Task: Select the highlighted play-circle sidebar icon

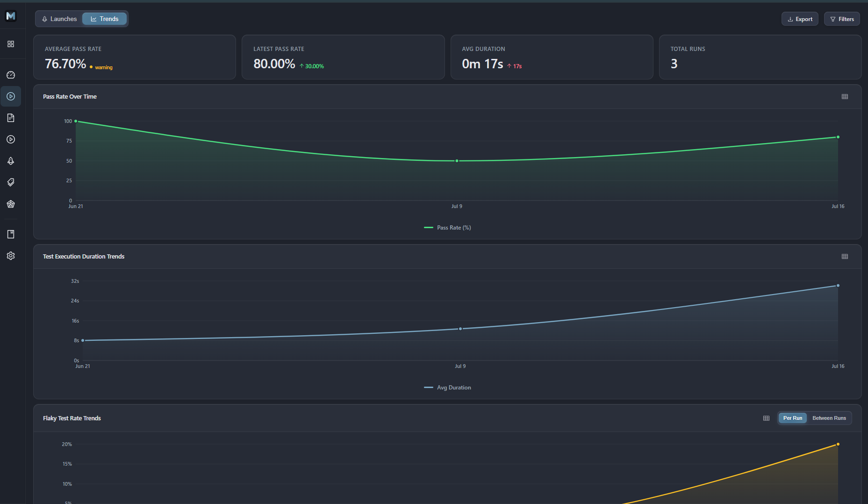Action: click(x=11, y=96)
